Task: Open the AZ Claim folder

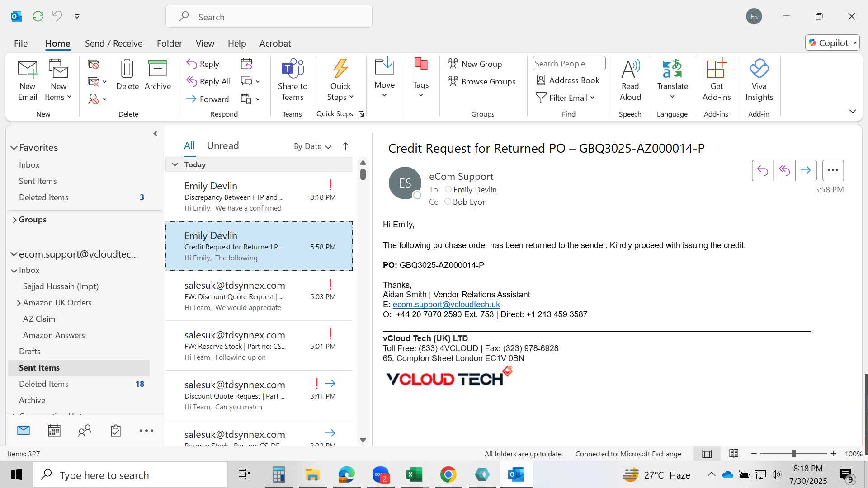Action: [39, 319]
